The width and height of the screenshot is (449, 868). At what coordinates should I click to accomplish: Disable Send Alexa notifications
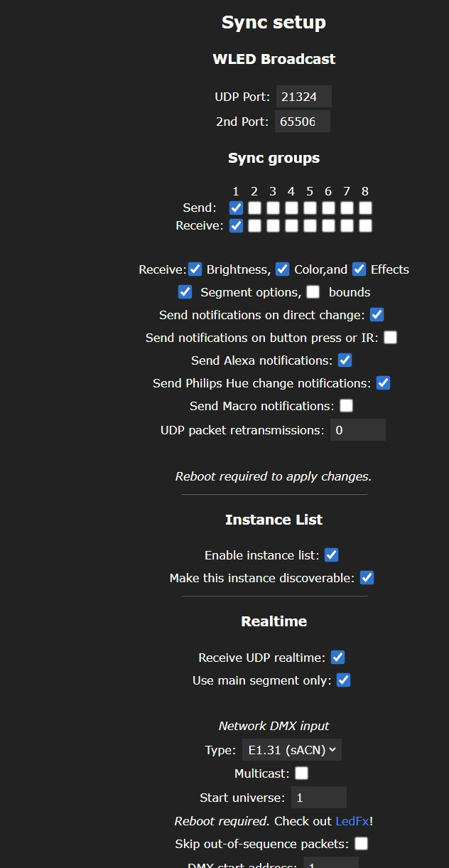tap(345, 360)
